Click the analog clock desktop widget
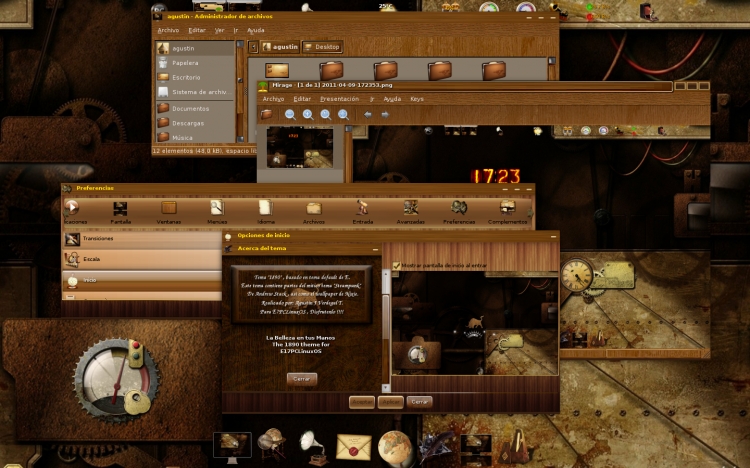Image resolution: width=750 pixels, height=468 pixels. click(576, 275)
